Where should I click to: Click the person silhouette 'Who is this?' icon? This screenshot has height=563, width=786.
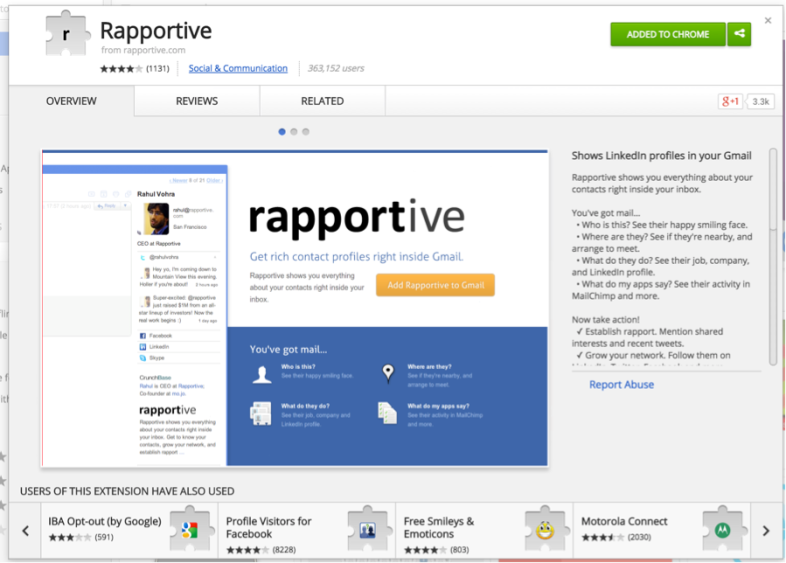point(262,374)
